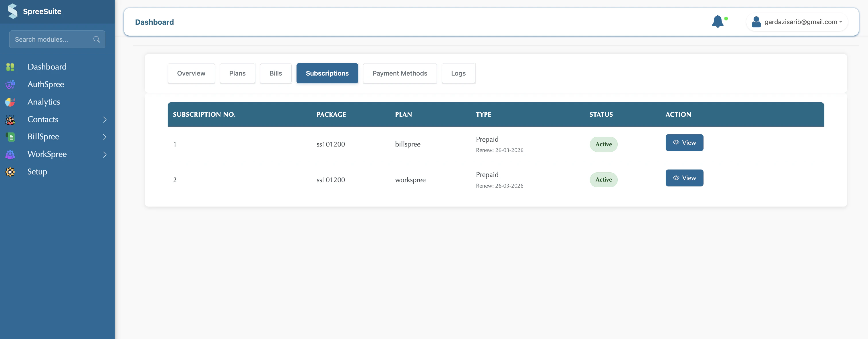Click subscription number 2 cell

175,180
